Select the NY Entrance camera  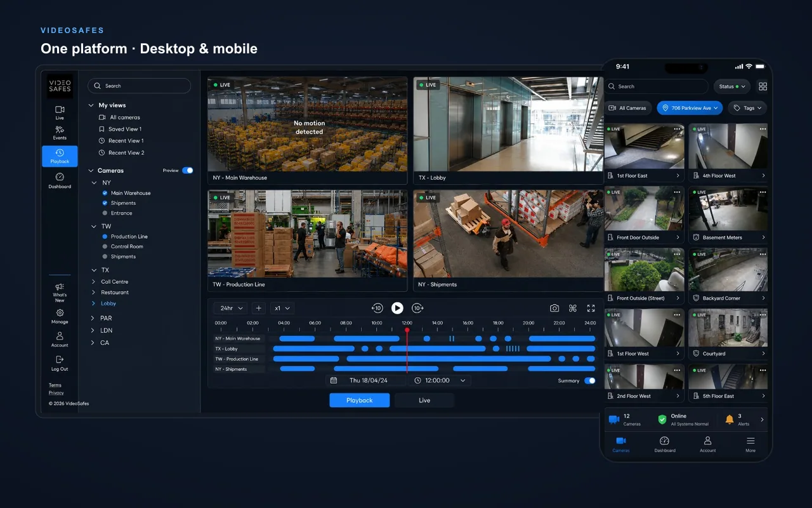[105, 213]
